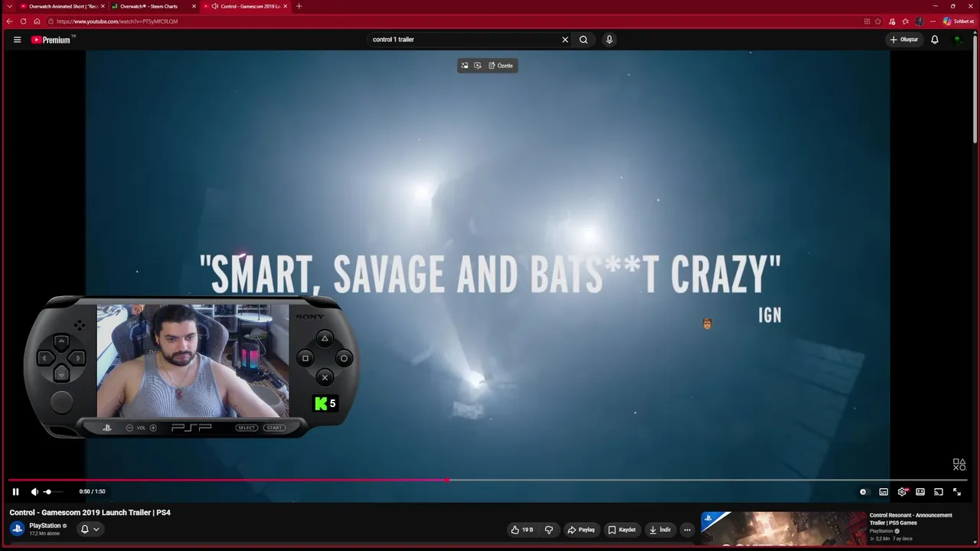Pause the video
980x551 pixels.
pyautogui.click(x=15, y=492)
